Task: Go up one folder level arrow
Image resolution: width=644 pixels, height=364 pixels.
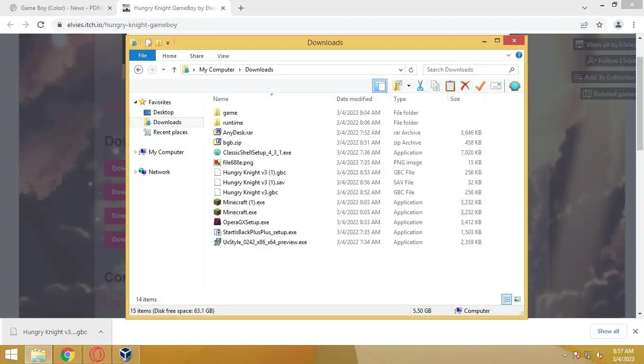Action: (x=174, y=70)
